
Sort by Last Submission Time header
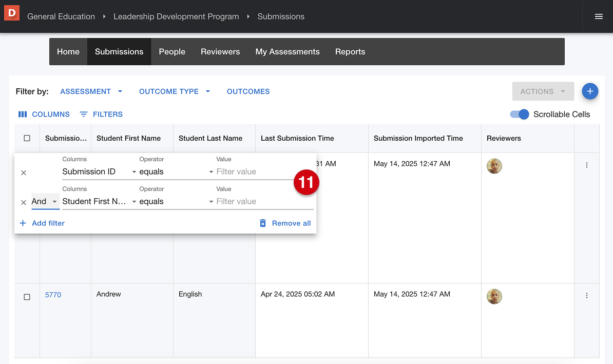pos(297,139)
